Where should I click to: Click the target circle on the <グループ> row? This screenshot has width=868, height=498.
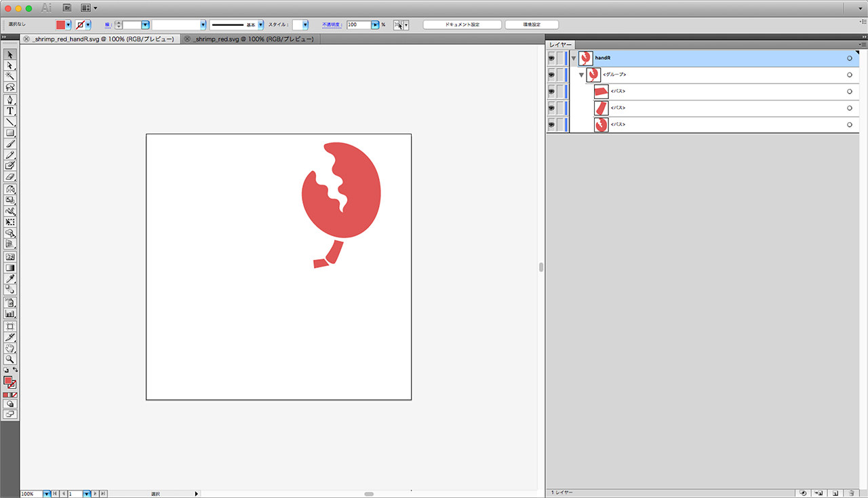849,75
